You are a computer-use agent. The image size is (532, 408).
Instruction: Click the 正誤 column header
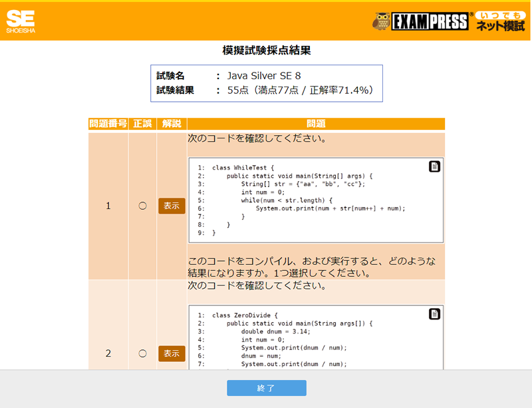[142, 124]
